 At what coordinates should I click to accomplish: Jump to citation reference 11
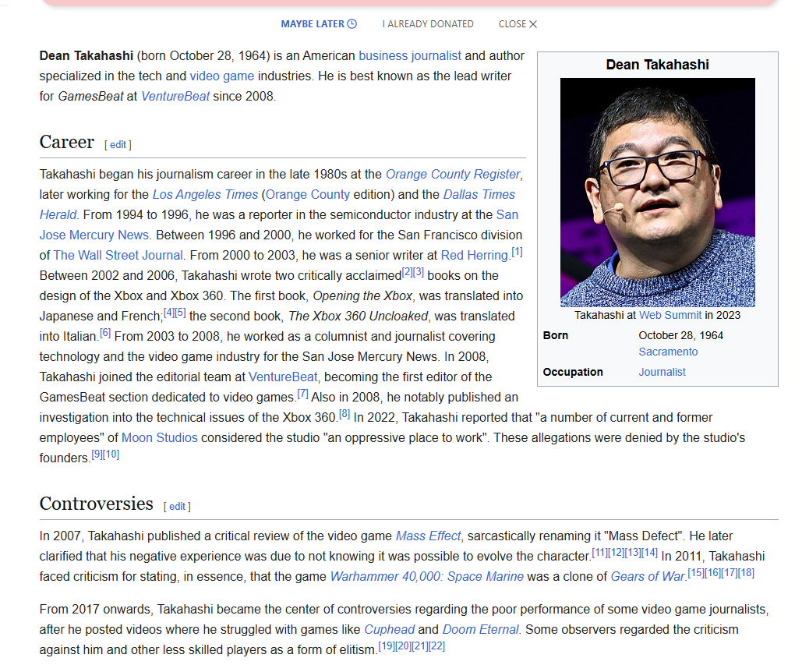600,553
